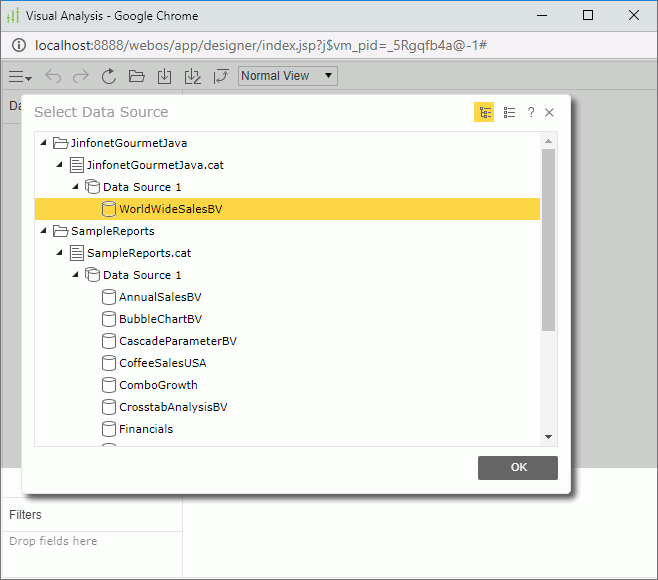The height and width of the screenshot is (580, 658).
Task: Click the Financials cylinder icon
Action: pos(109,429)
